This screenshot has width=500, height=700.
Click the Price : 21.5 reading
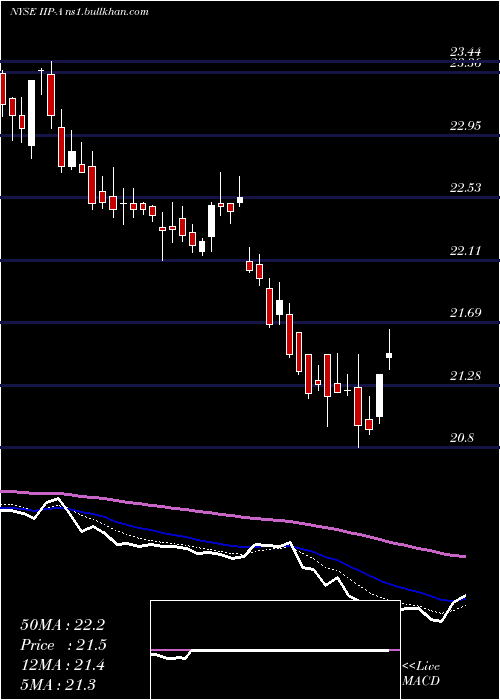[64, 645]
